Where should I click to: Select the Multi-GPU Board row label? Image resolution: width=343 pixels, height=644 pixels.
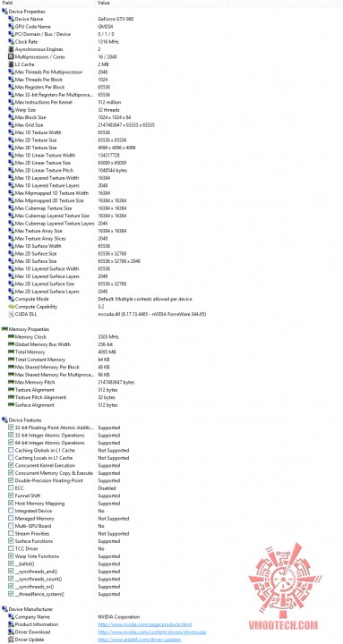click(33, 526)
